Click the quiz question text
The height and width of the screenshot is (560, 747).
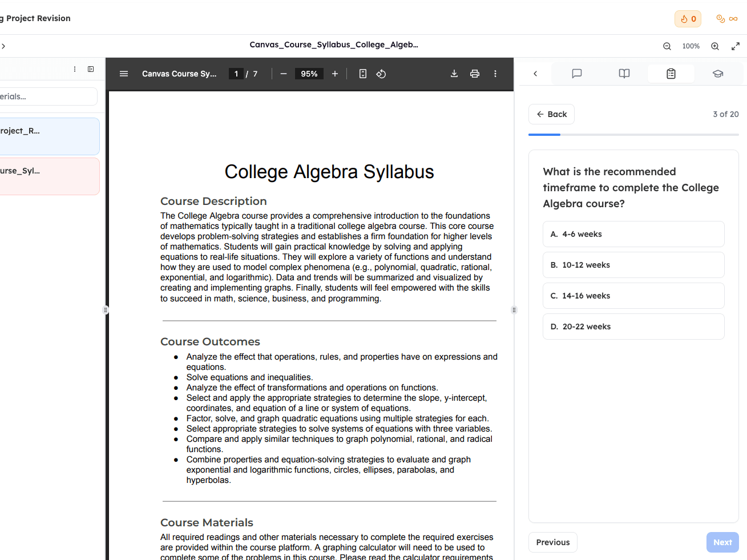pyautogui.click(x=631, y=188)
